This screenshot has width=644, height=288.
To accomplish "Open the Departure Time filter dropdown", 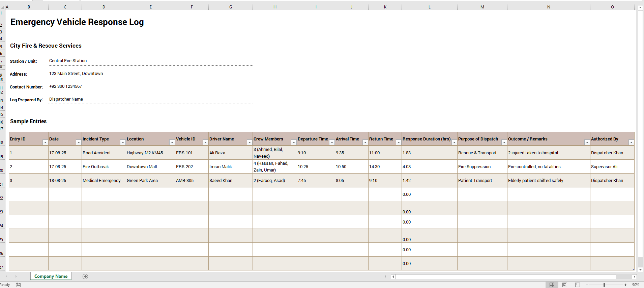I will pyautogui.click(x=332, y=142).
